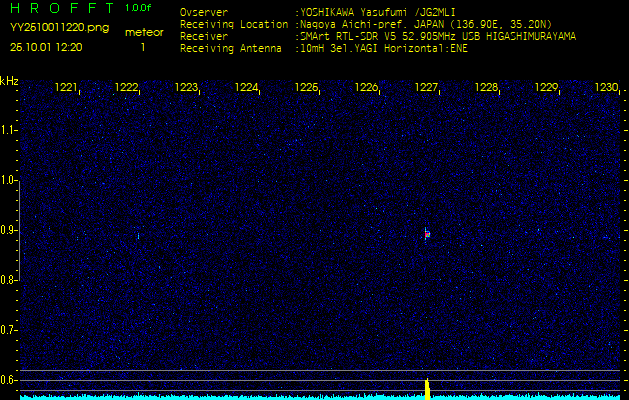Screen dimensions: 629x400
Task: Click the meteor echo spot near 0.9 kHz
Action: point(427,233)
